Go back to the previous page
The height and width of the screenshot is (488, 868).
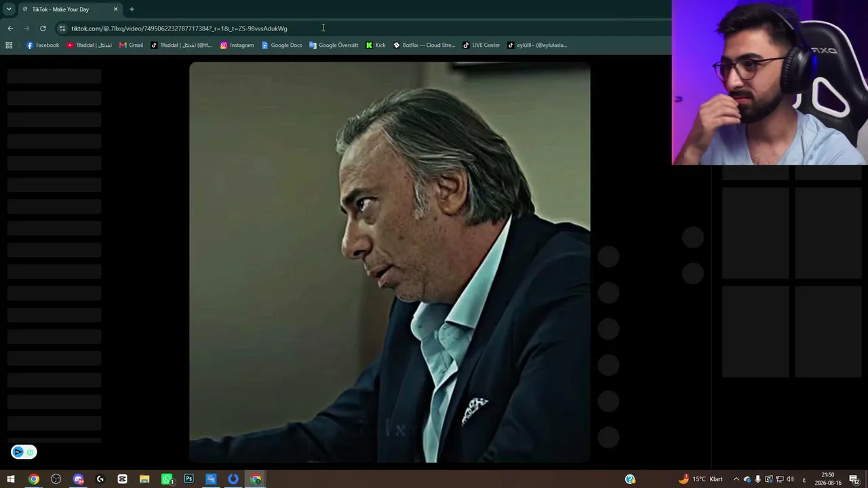click(x=10, y=28)
